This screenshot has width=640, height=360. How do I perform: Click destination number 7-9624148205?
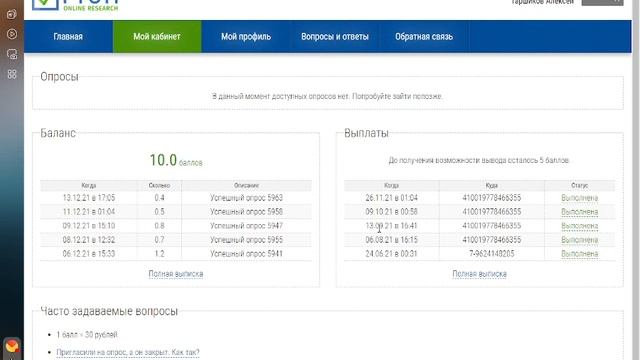[x=491, y=253]
